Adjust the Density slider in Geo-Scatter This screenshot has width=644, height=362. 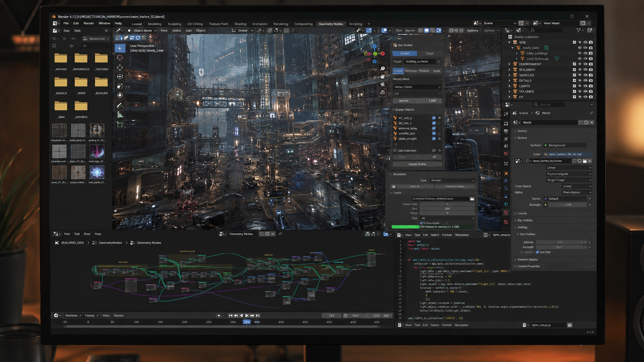(417, 101)
